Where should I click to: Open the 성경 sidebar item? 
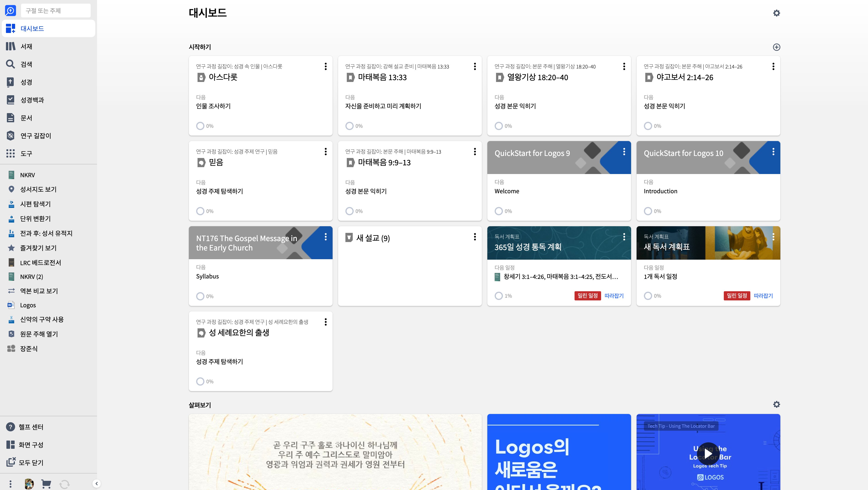(x=49, y=82)
